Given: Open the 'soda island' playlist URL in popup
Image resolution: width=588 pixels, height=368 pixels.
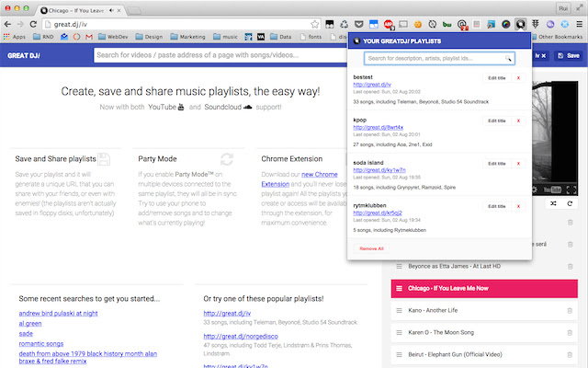Looking at the screenshot, I should pos(379,170).
